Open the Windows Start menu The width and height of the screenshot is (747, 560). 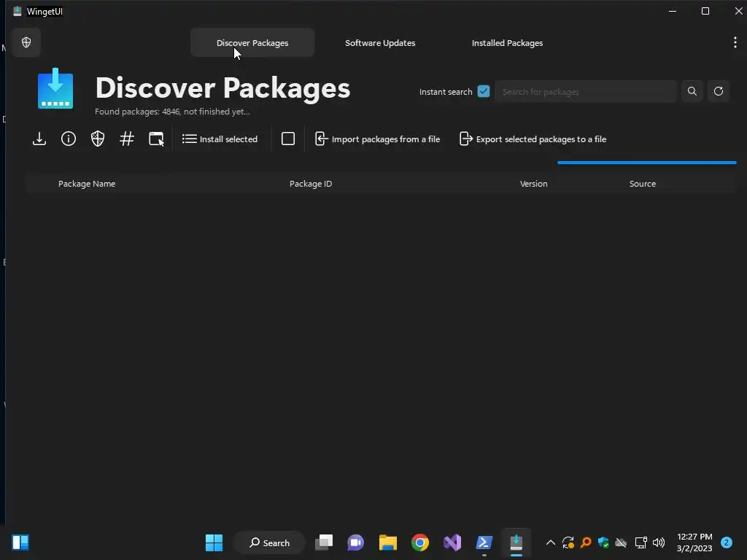(214, 542)
